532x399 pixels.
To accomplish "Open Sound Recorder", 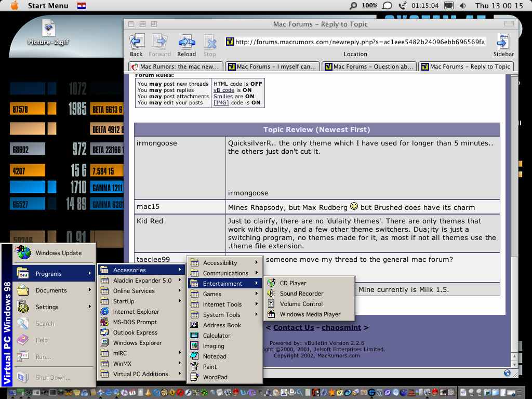I will pos(301,294).
